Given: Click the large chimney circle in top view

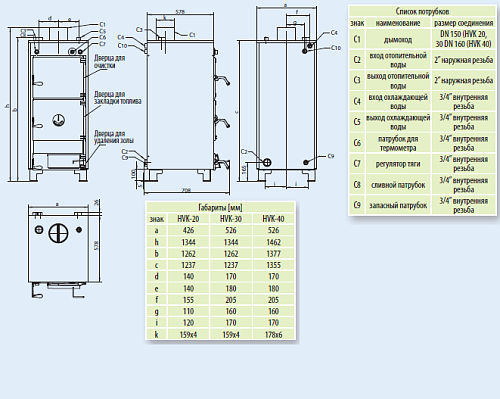Looking at the screenshot, I should point(58,233).
